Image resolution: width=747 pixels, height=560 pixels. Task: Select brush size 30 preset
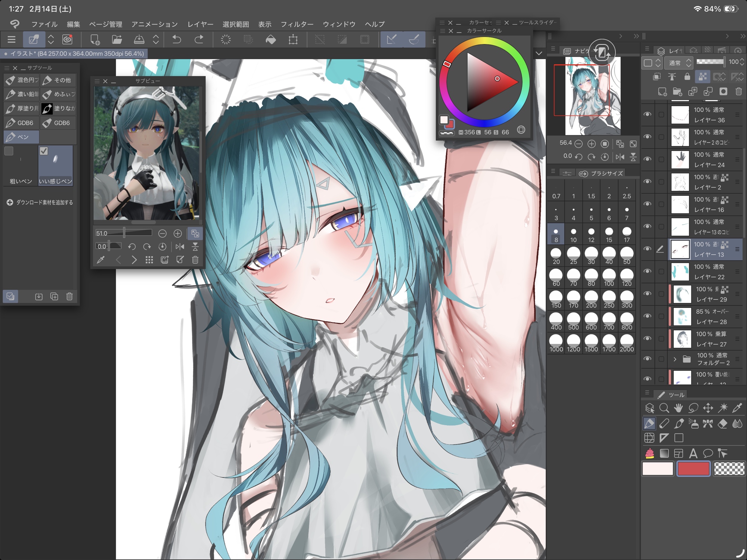(591, 256)
